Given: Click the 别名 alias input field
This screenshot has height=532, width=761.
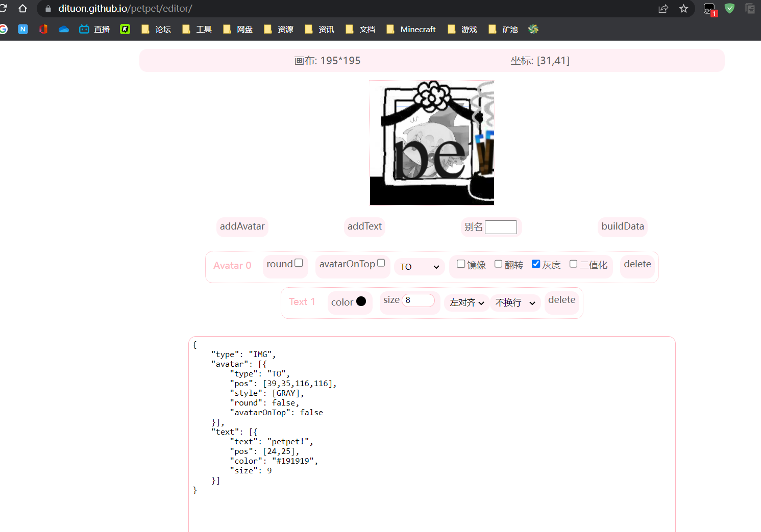Looking at the screenshot, I should 501,227.
